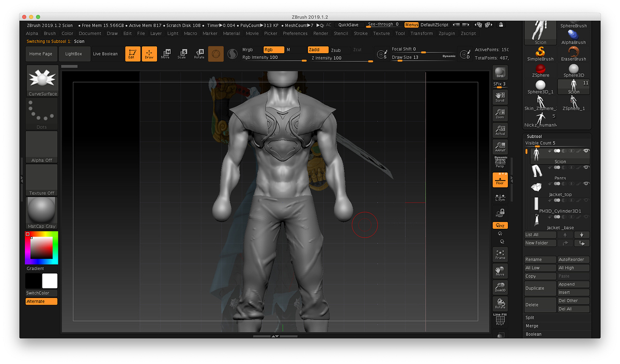Click the Append button
The width and height of the screenshot is (620, 364).
574,284
